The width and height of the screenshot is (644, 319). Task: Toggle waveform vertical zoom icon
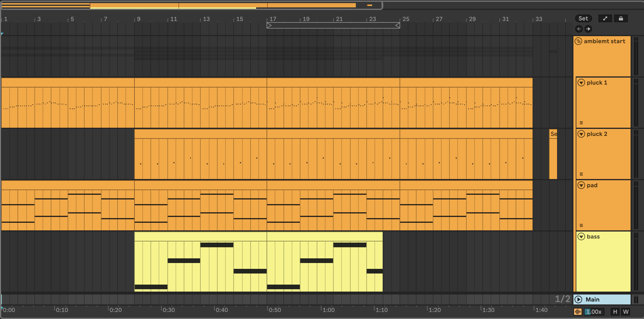point(577,312)
